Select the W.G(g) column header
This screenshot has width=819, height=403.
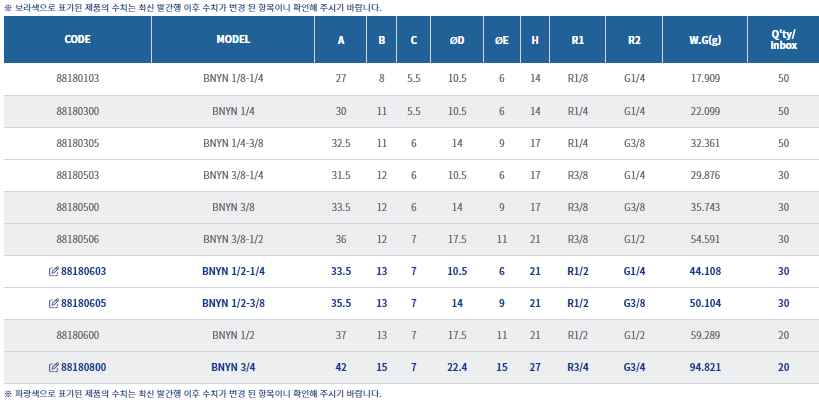coord(706,41)
